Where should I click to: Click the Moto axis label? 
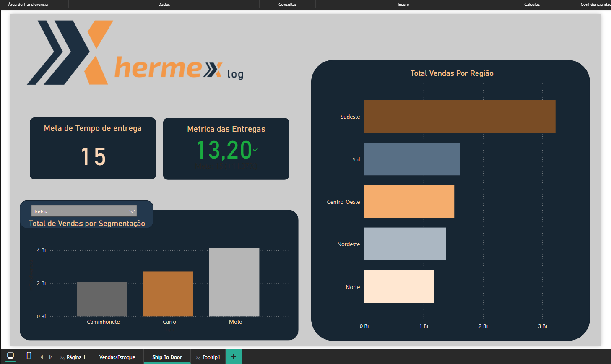[x=236, y=322]
